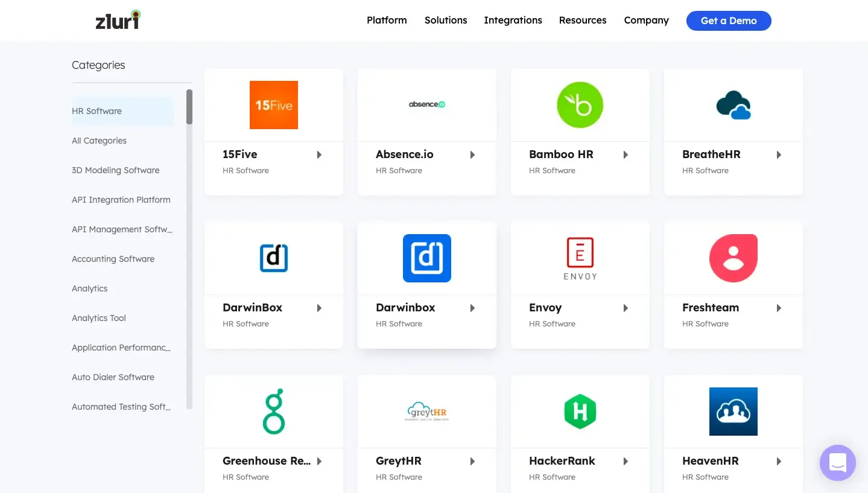Open the HeavenHR blue cloud logo
Image resolution: width=868 pixels, height=493 pixels.
[x=733, y=412]
